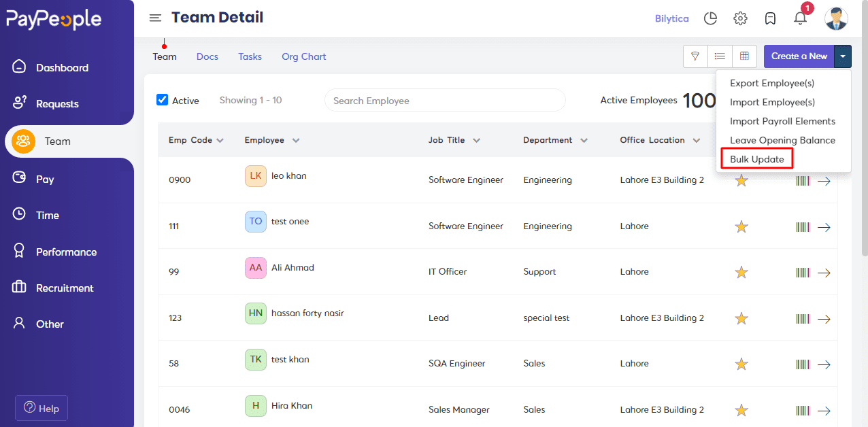Screen dimensions: 868x427
Task: Open the user profile avatar
Action: [x=836, y=18]
